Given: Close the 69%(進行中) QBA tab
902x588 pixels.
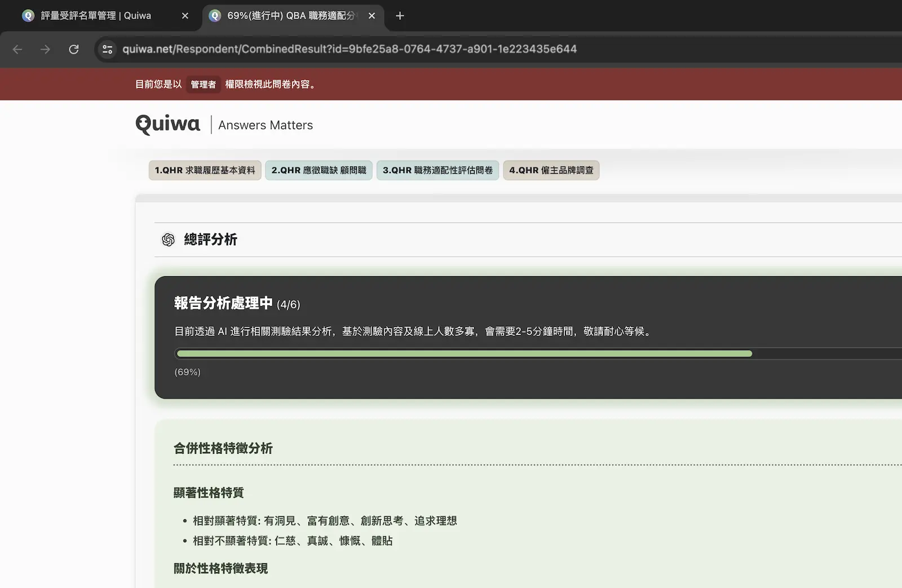Looking at the screenshot, I should 372,16.
